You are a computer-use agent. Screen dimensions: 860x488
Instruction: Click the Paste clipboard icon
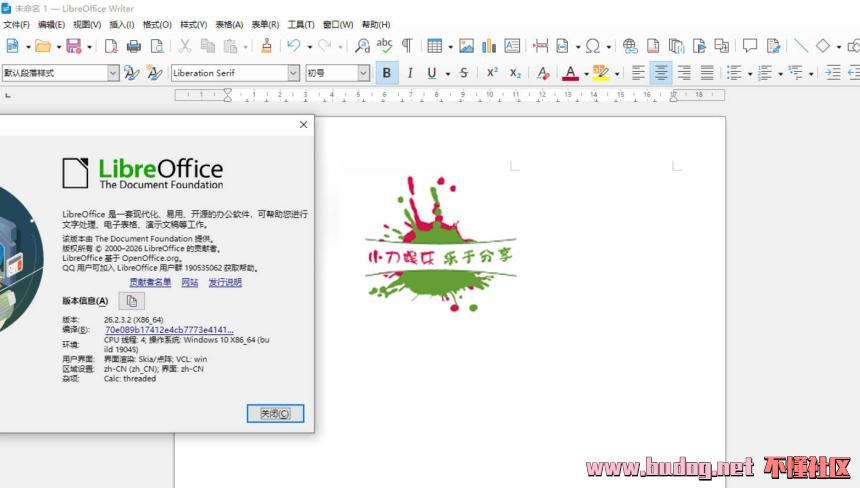pyautogui.click(x=230, y=46)
